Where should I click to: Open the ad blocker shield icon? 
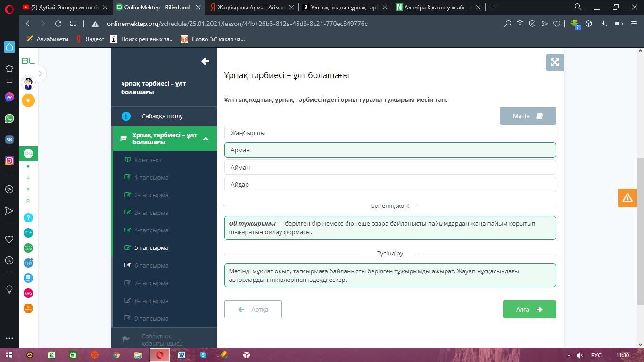click(x=532, y=24)
